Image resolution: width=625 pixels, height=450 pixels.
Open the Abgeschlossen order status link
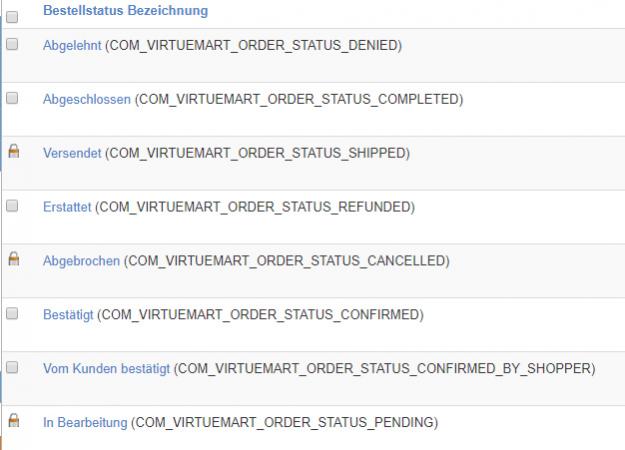87,99
